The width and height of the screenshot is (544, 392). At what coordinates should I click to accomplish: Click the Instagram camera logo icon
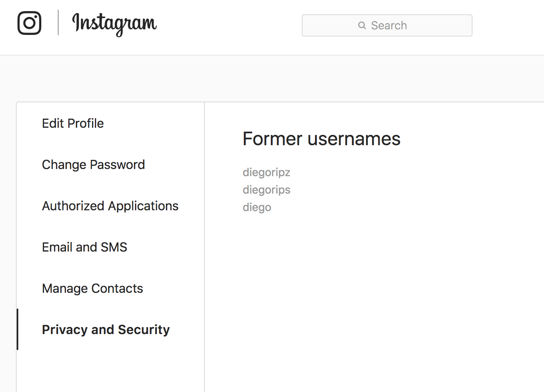click(29, 23)
